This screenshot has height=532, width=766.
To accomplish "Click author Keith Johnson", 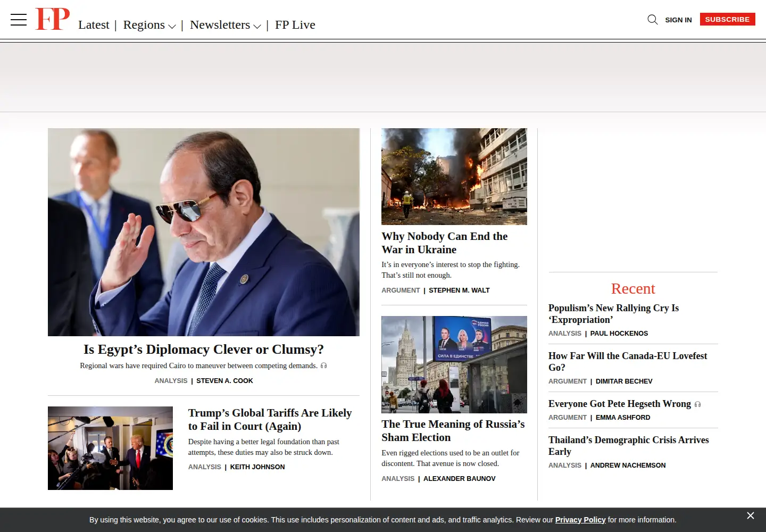I will pyautogui.click(x=257, y=467).
